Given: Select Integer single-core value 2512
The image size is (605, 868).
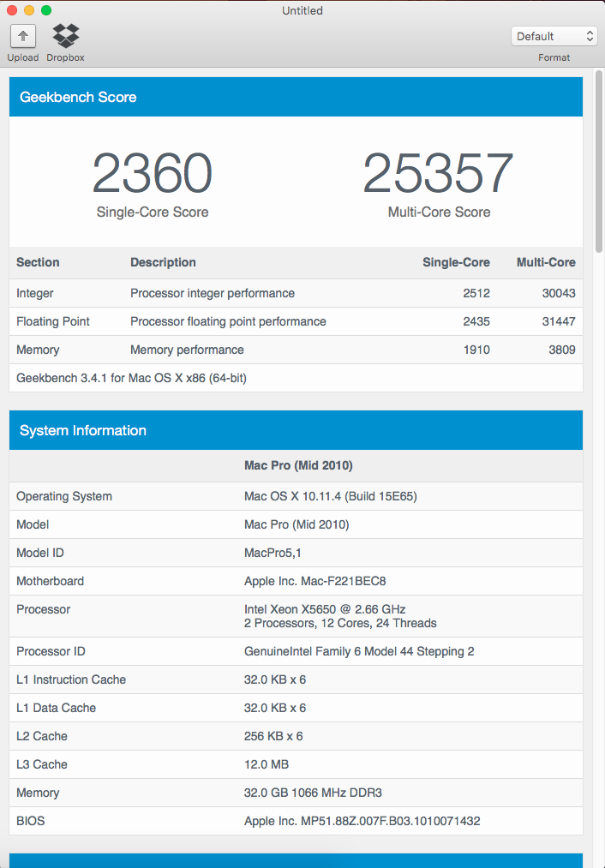Looking at the screenshot, I should (476, 293).
